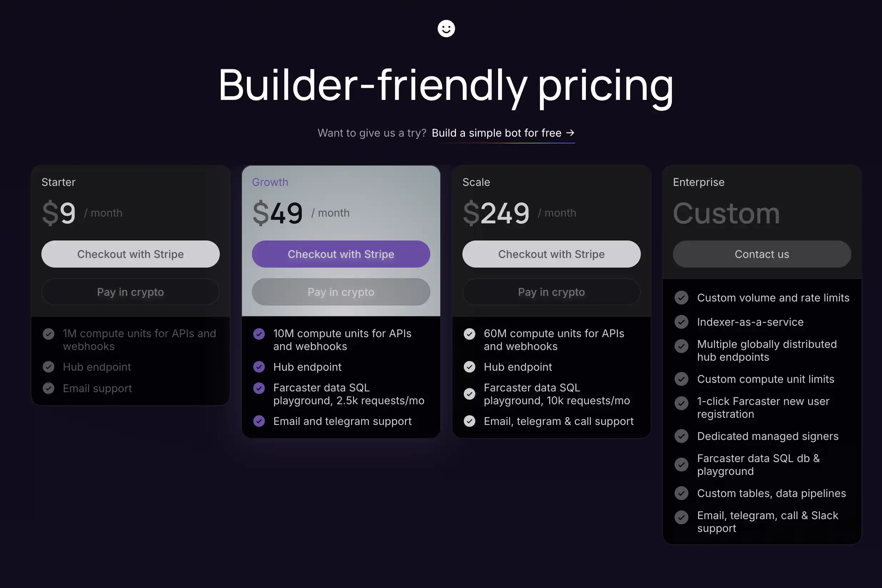The image size is (882, 588).
Task: Select the Scale pricing tier tab
Action: tap(476, 182)
